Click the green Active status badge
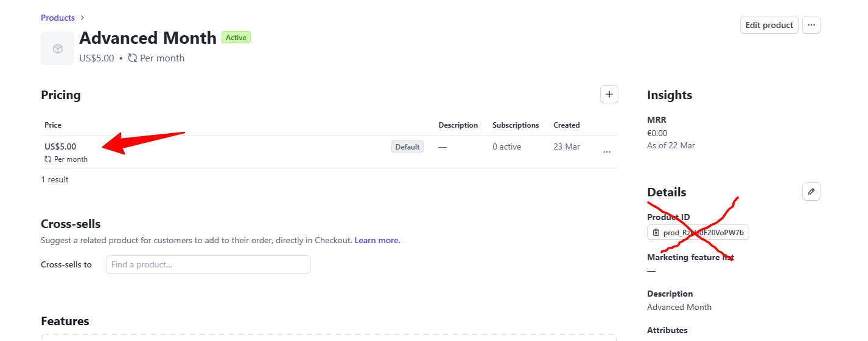Viewport: 868px width, 341px height. click(236, 38)
